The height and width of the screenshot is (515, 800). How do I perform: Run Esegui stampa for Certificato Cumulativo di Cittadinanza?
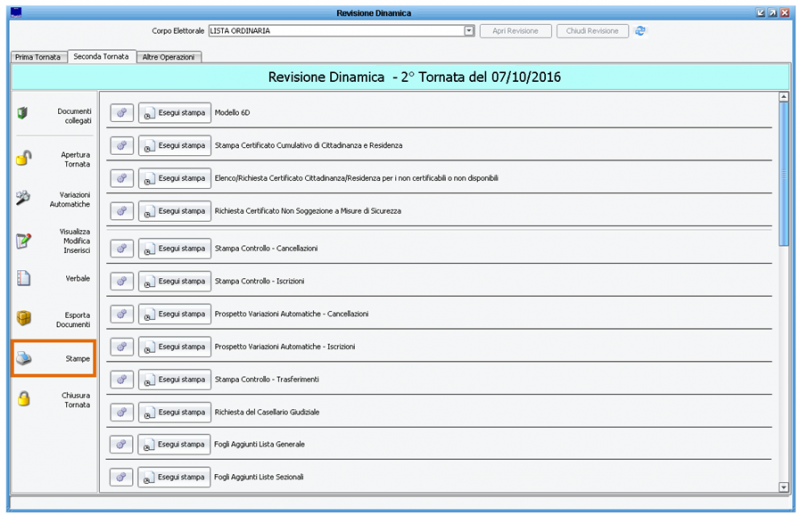tap(174, 145)
